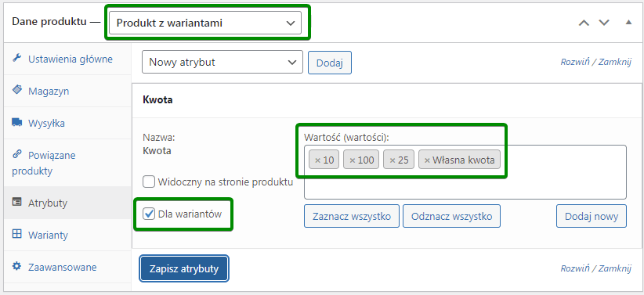
Task: Move the panel down with the down chevron
Action: click(x=604, y=23)
